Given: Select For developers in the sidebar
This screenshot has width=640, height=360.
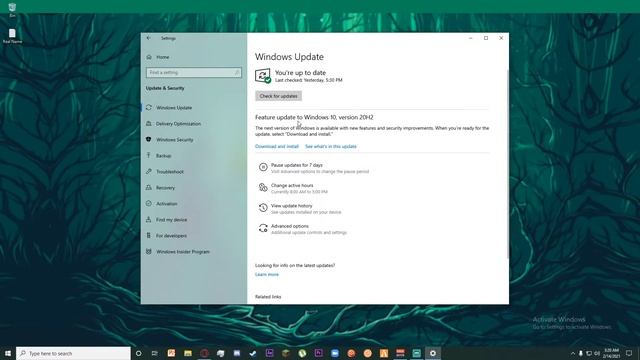Looking at the screenshot, I should (171, 236).
